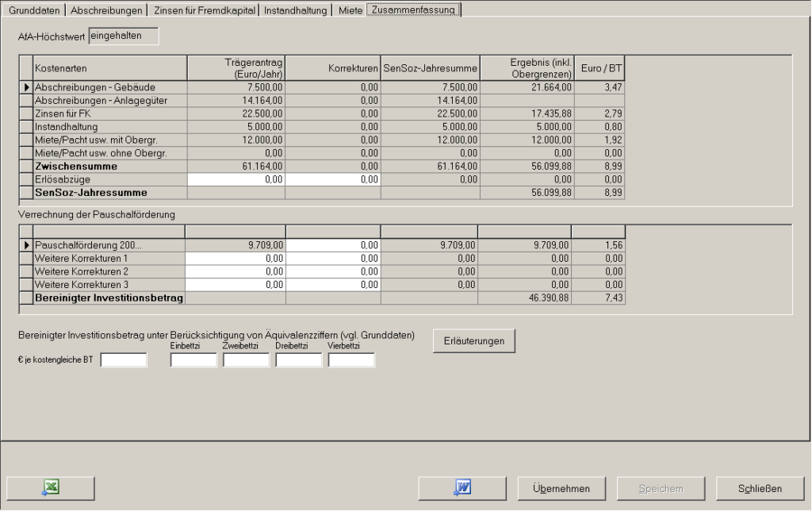Select the Weitere Korrekturen 1 Trägerantrag cell

[x=236, y=258]
